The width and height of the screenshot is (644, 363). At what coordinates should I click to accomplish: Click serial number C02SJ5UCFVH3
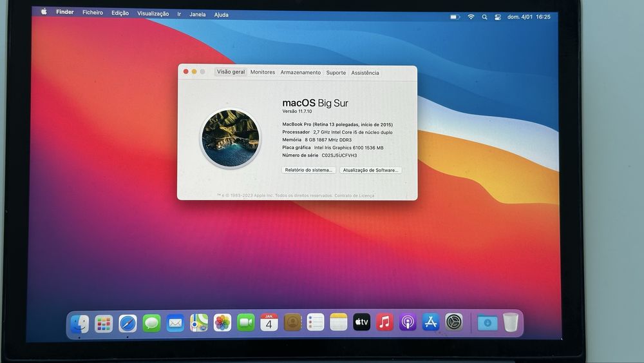click(x=339, y=155)
